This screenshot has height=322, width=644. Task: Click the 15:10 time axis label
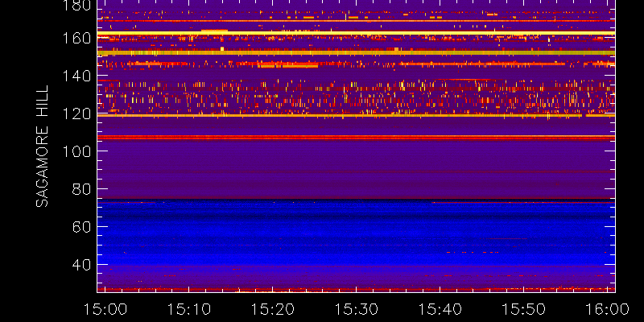tap(188, 309)
